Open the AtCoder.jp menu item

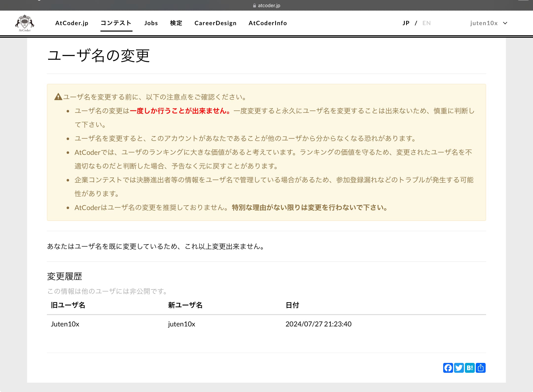[72, 23]
